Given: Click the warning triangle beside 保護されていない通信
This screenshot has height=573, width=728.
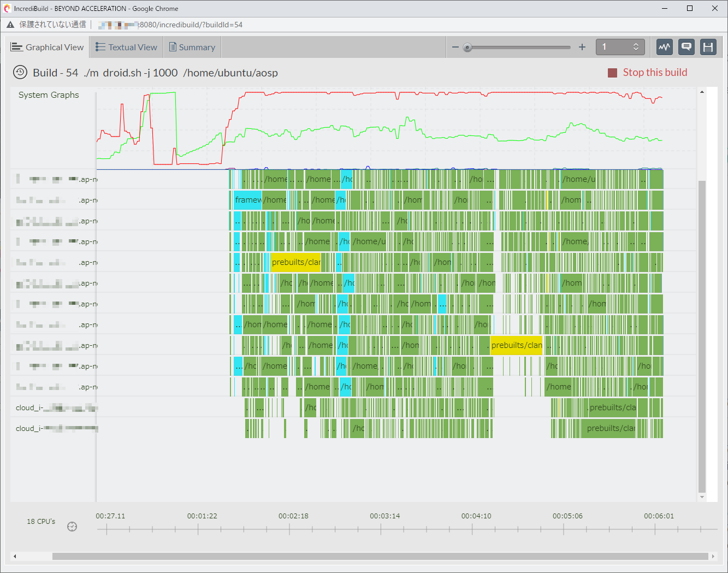Looking at the screenshot, I should pyautogui.click(x=10, y=24).
